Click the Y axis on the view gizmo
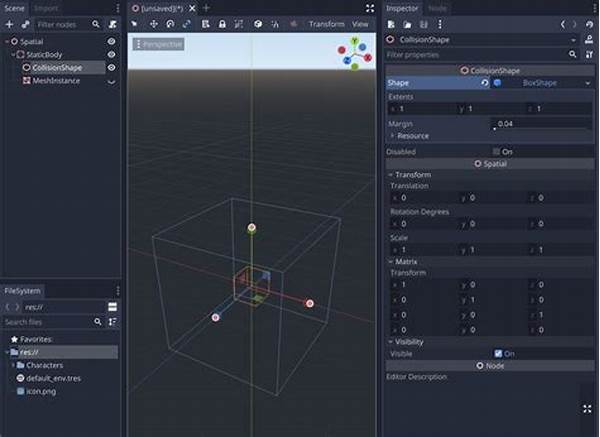Screen dimensions: 600x437 [354, 41]
